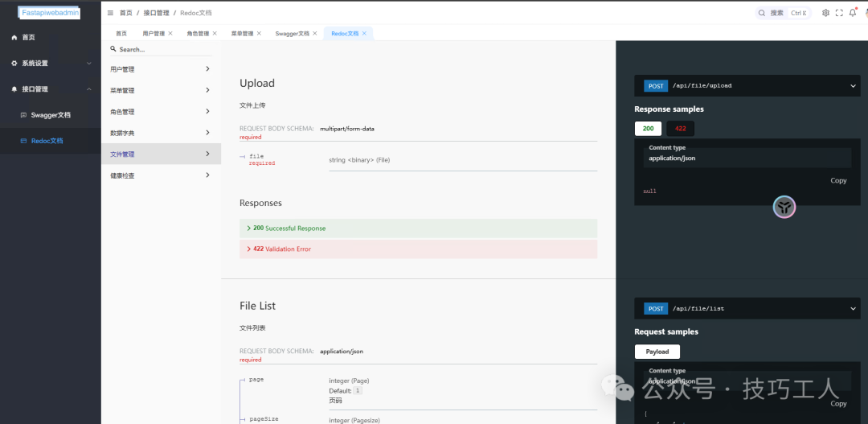This screenshot has height=424, width=868.
Task: Click the file required field name
Action: pos(257,156)
